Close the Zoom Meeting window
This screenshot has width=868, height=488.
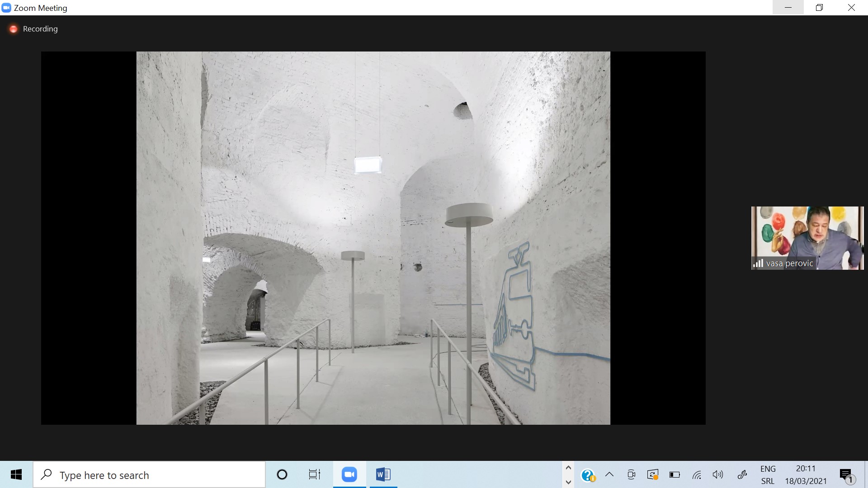[x=851, y=8]
